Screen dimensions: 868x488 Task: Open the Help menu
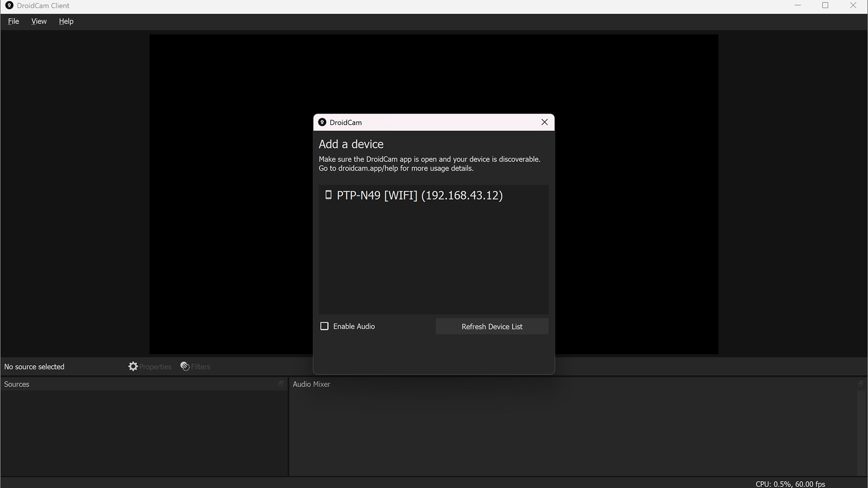click(66, 21)
